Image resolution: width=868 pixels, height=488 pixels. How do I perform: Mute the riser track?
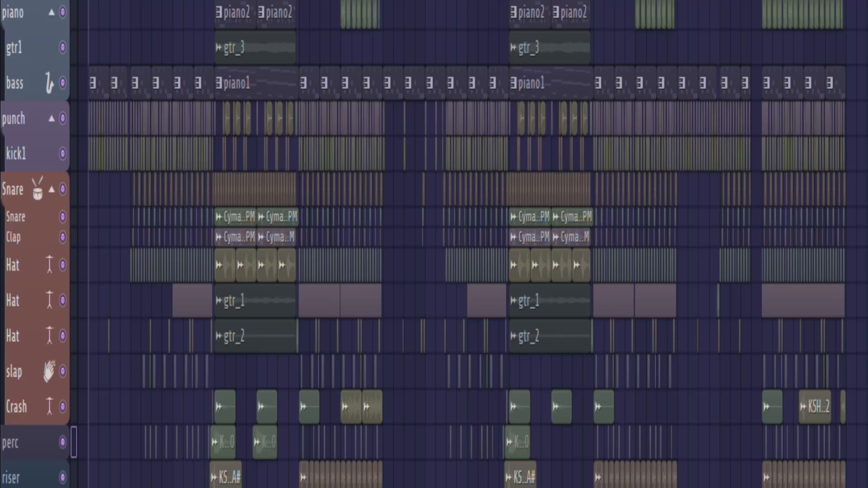click(63, 477)
